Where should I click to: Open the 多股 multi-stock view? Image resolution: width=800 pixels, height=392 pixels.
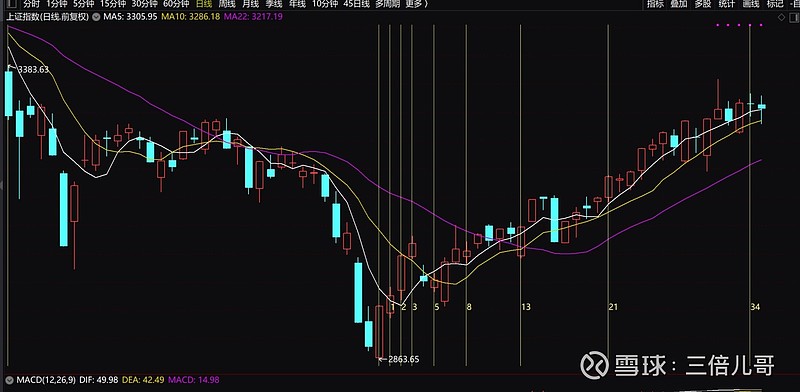[703, 4]
